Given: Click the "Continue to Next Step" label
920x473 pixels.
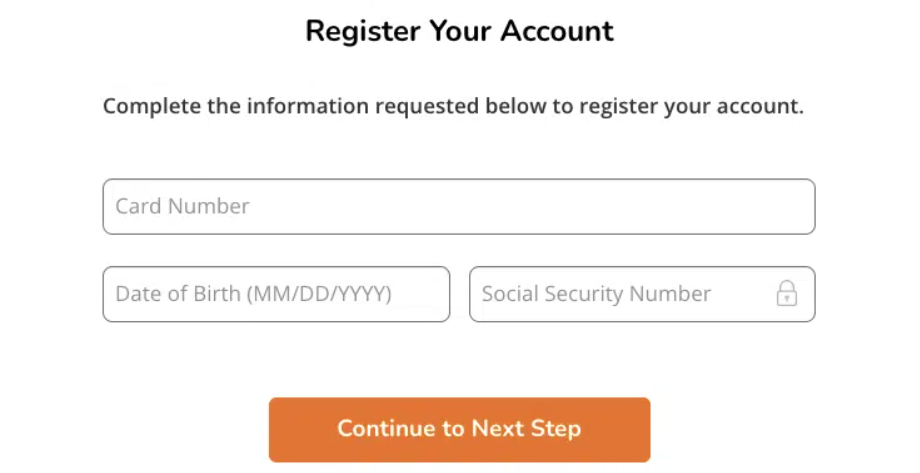Looking at the screenshot, I should [x=459, y=429].
